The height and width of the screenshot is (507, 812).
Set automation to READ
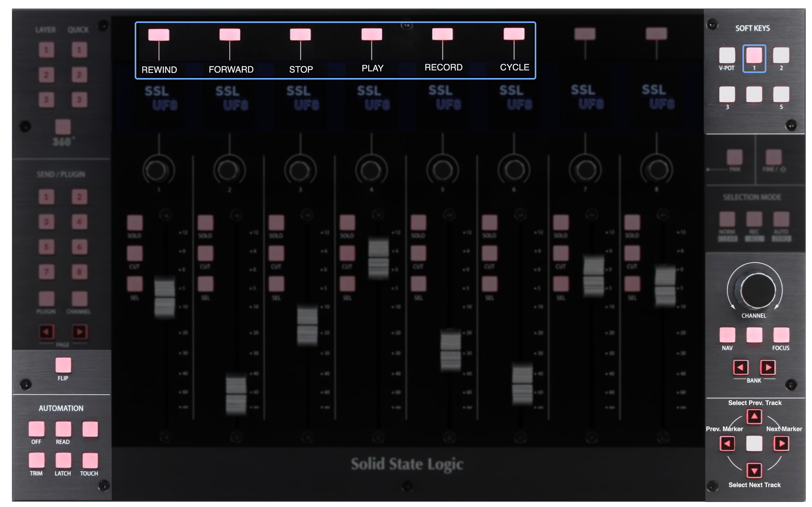click(63, 429)
